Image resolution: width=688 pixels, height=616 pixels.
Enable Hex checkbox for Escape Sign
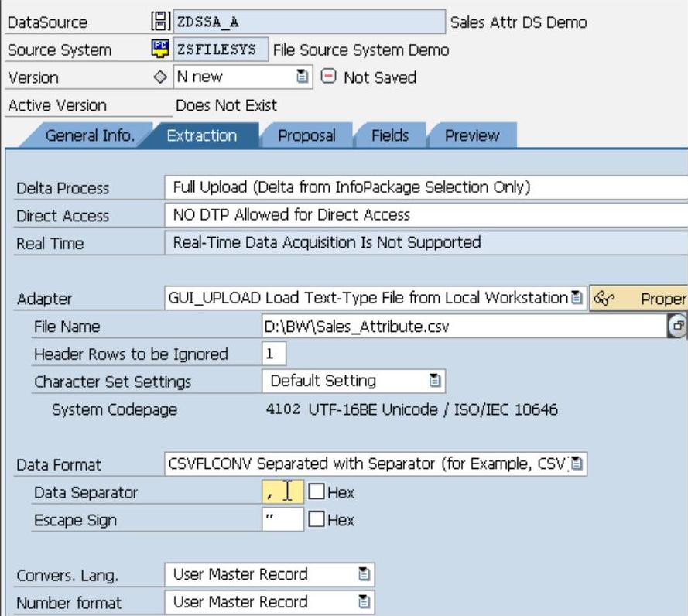click(317, 520)
